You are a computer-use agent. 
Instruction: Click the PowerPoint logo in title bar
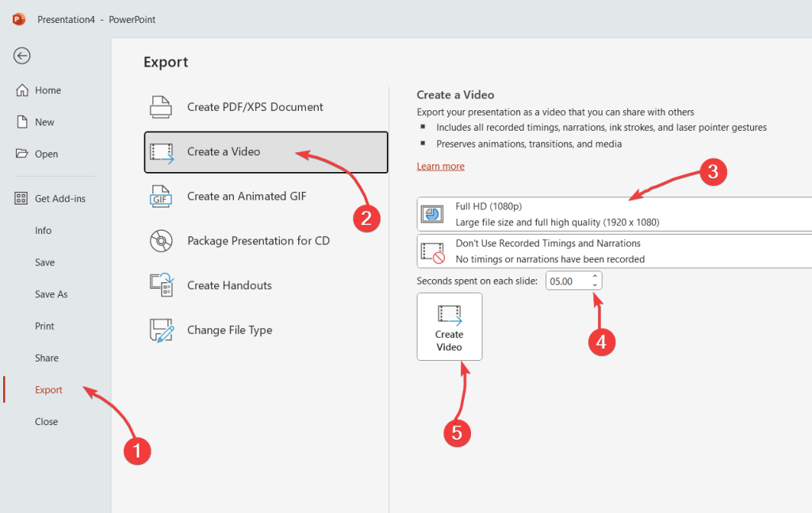point(19,19)
